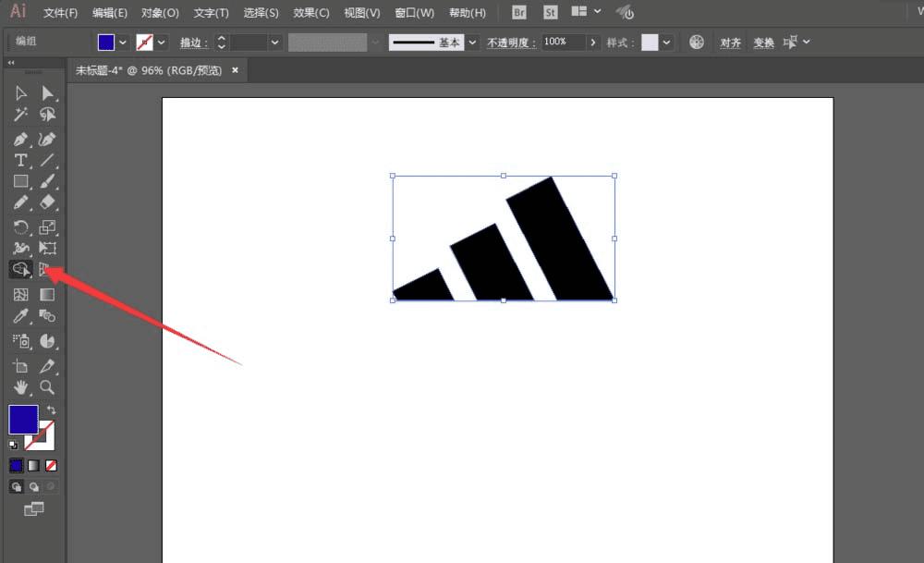
Task: Select the Hand tool
Action: pyautogui.click(x=20, y=387)
